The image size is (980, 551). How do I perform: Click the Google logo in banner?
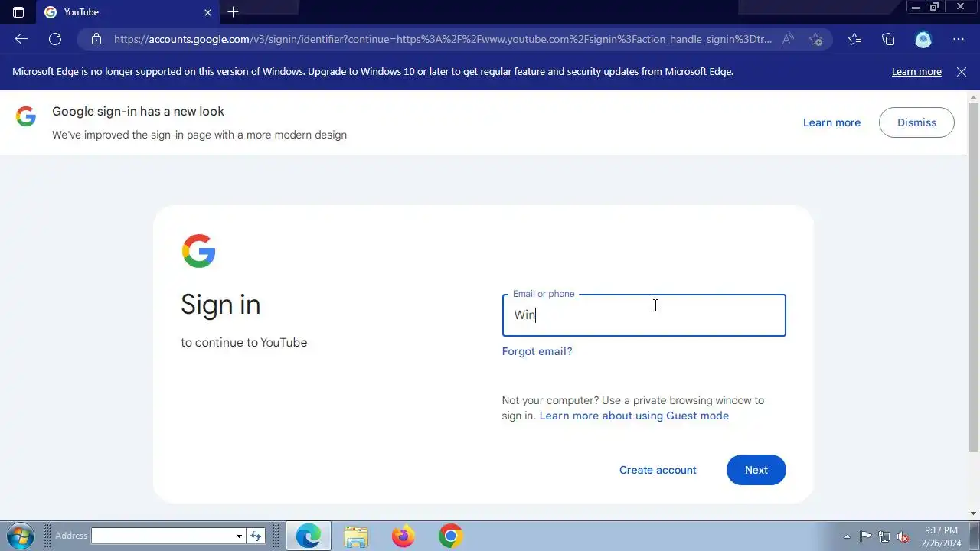(26, 116)
